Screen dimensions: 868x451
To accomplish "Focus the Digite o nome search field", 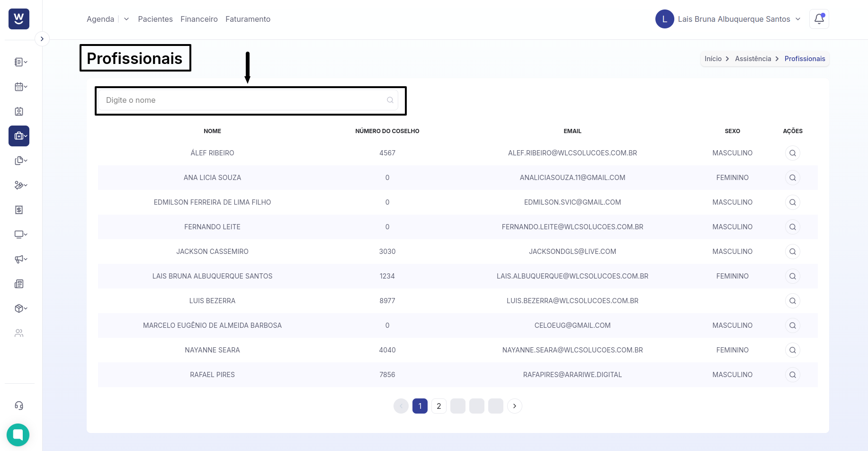I will (x=248, y=100).
